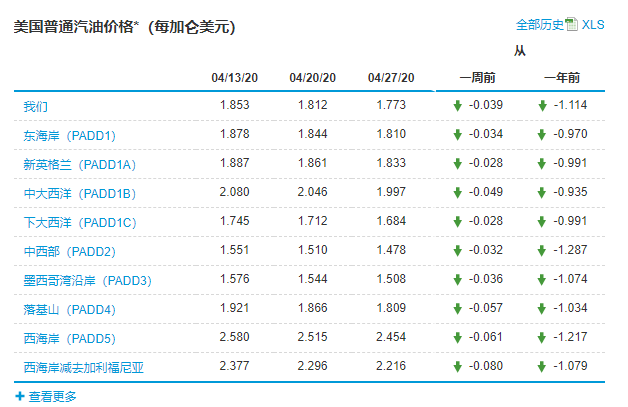This screenshot has width=628, height=407.
Task: Select 落基山 (PADD4) link
Action: [x=70, y=310]
